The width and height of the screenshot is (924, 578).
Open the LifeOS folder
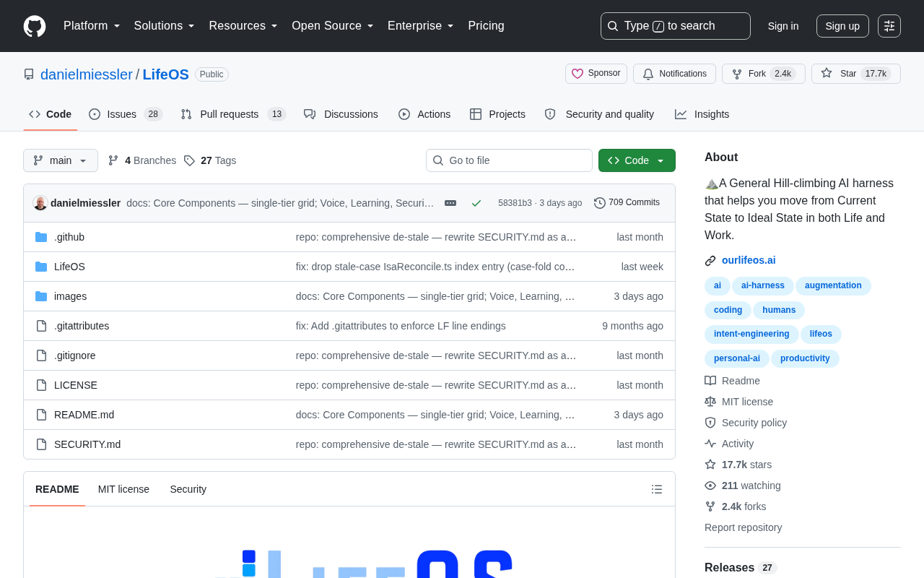69,267
